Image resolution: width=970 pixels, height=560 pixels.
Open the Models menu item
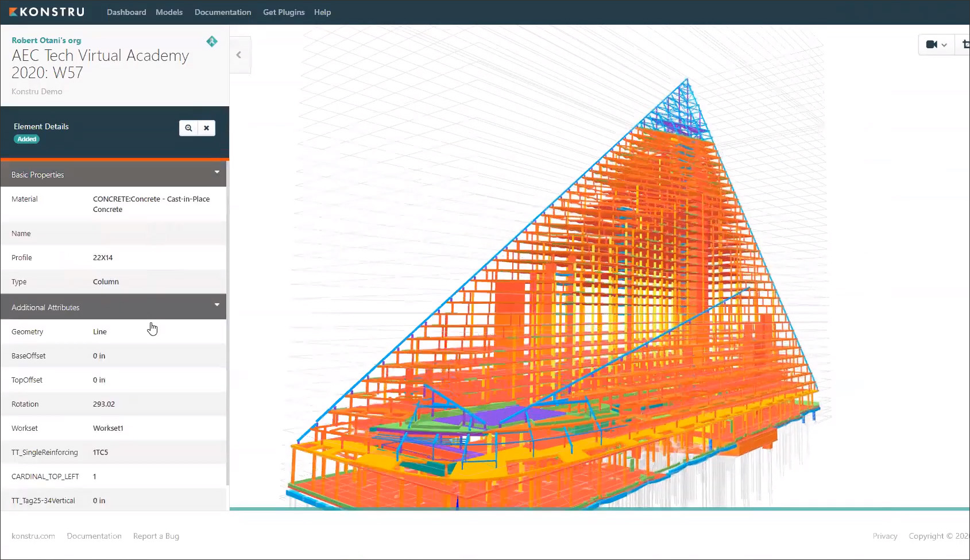pos(169,12)
